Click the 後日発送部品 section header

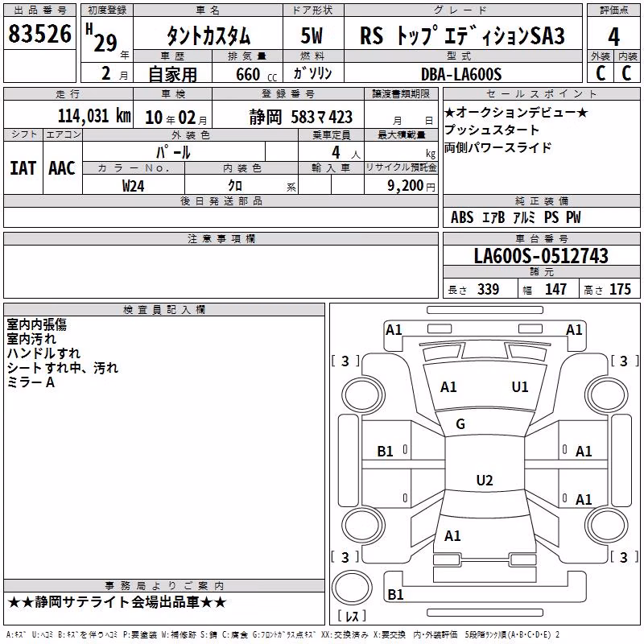tap(221, 200)
